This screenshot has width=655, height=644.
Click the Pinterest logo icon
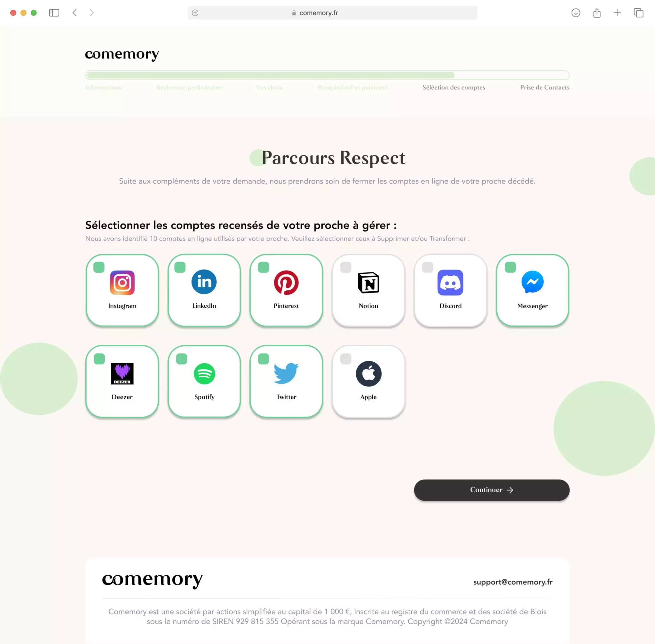[286, 283]
